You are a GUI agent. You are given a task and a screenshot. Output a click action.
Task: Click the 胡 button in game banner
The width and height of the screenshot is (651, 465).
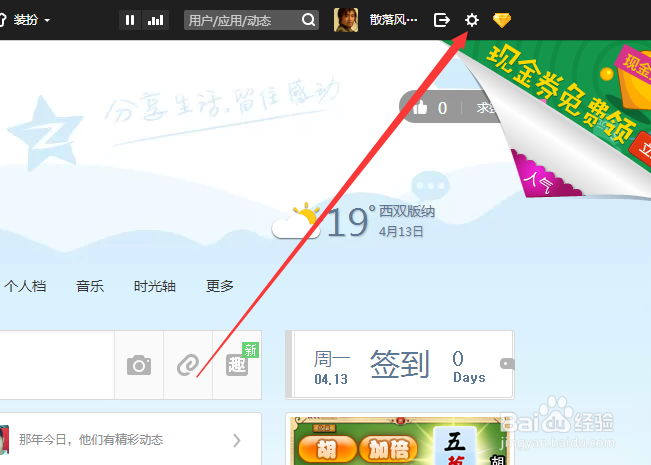click(327, 449)
